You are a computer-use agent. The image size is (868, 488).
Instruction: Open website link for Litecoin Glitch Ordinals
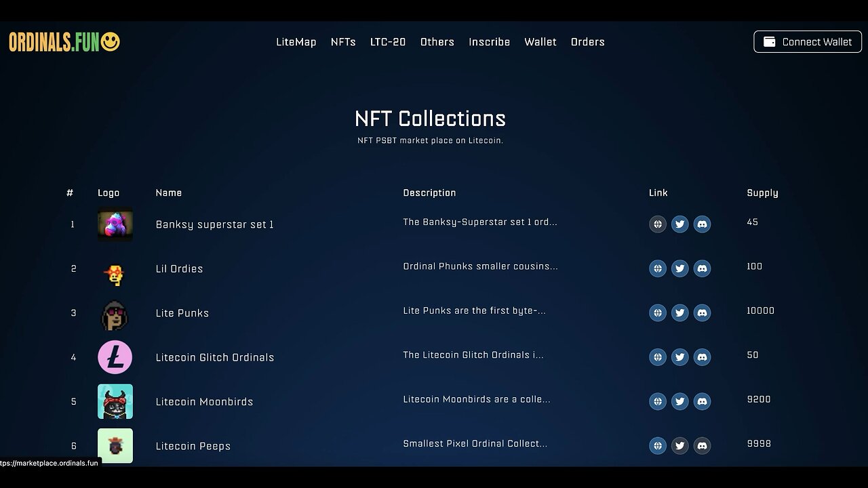coord(658,357)
